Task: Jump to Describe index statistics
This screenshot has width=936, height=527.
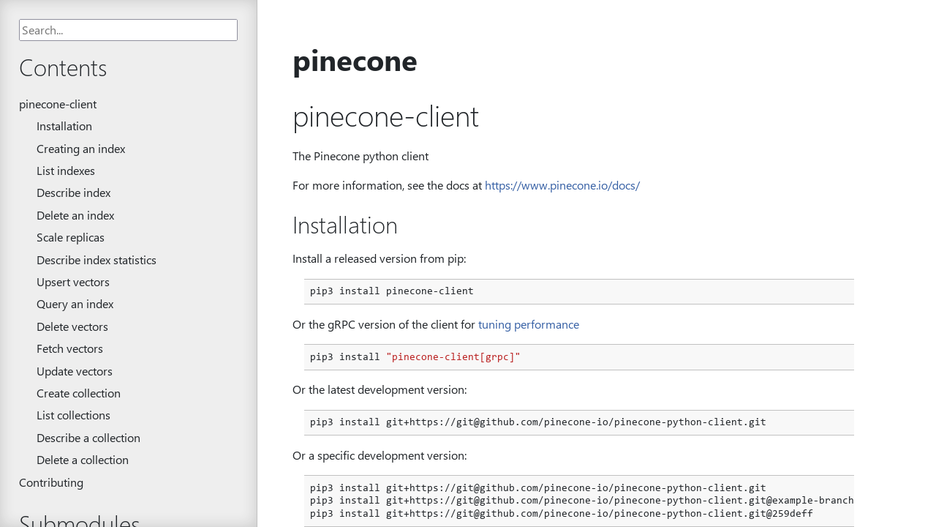Action: [x=96, y=260]
